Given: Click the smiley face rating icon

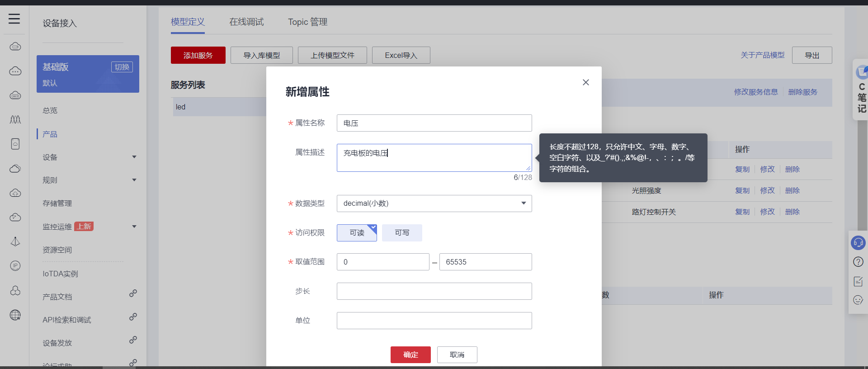Looking at the screenshot, I should [858, 300].
